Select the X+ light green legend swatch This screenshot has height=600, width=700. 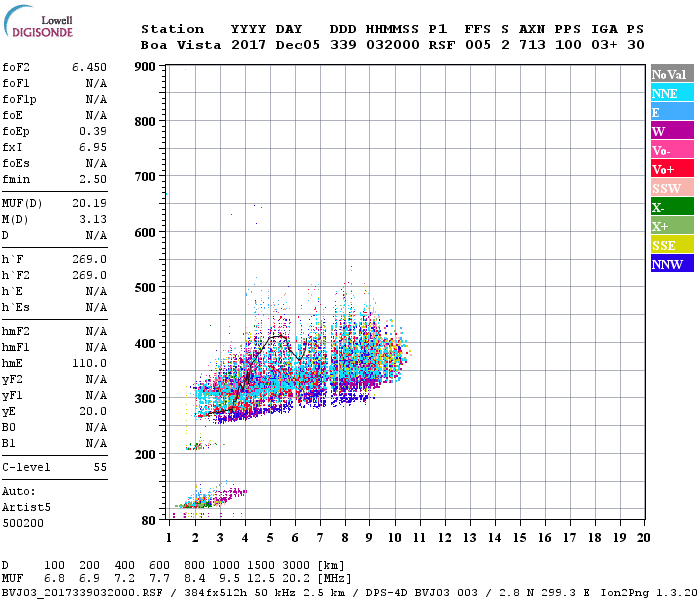click(x=672, y=226)
